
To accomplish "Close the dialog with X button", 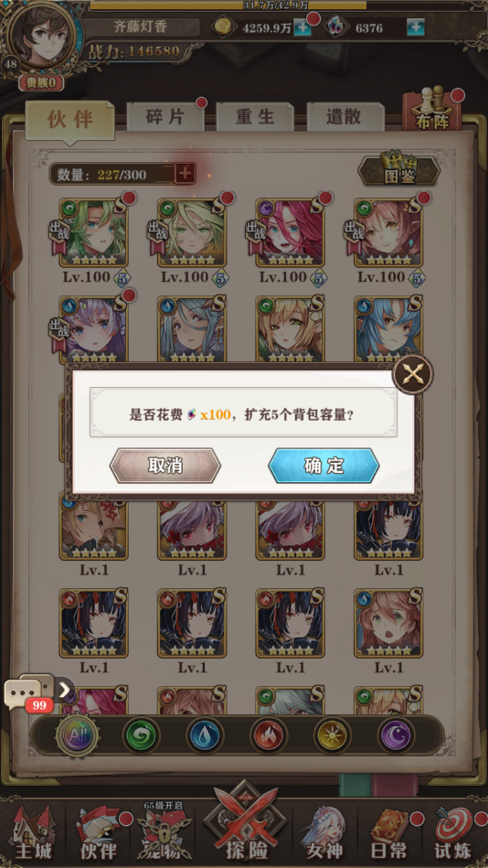I will point(413,375).
